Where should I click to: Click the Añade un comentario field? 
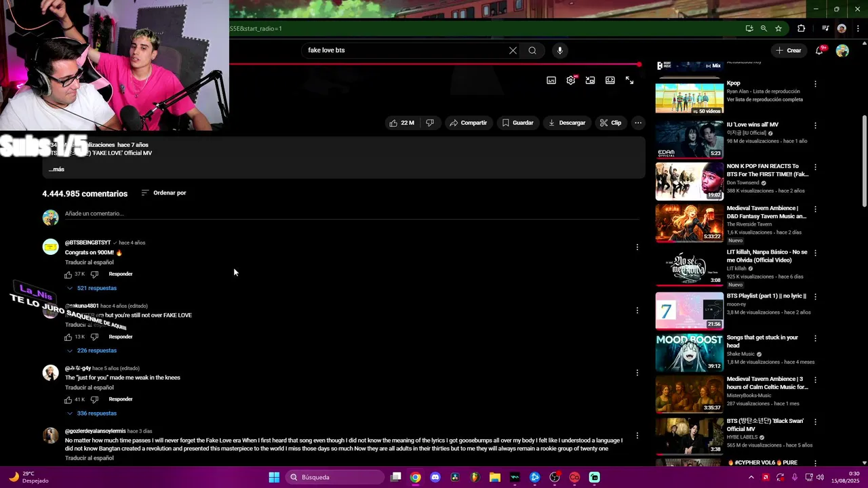click(351, 213)
